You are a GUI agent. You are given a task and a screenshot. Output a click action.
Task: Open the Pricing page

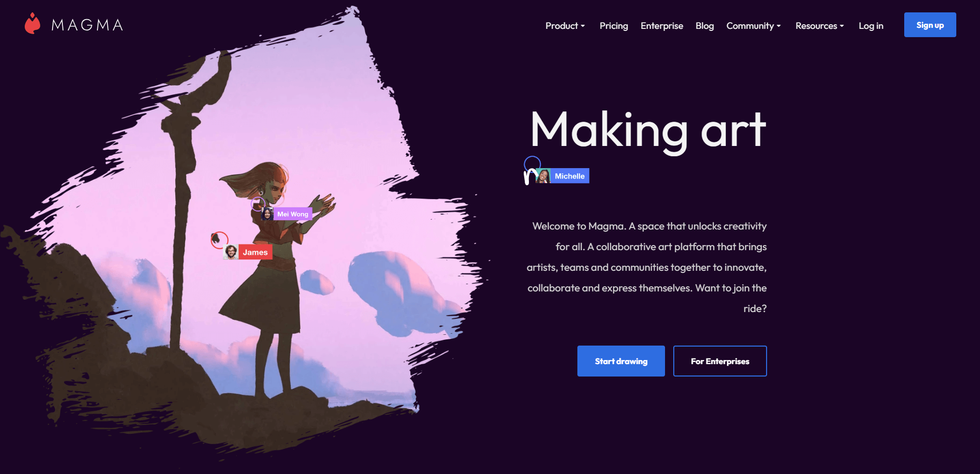click(613, 26)
